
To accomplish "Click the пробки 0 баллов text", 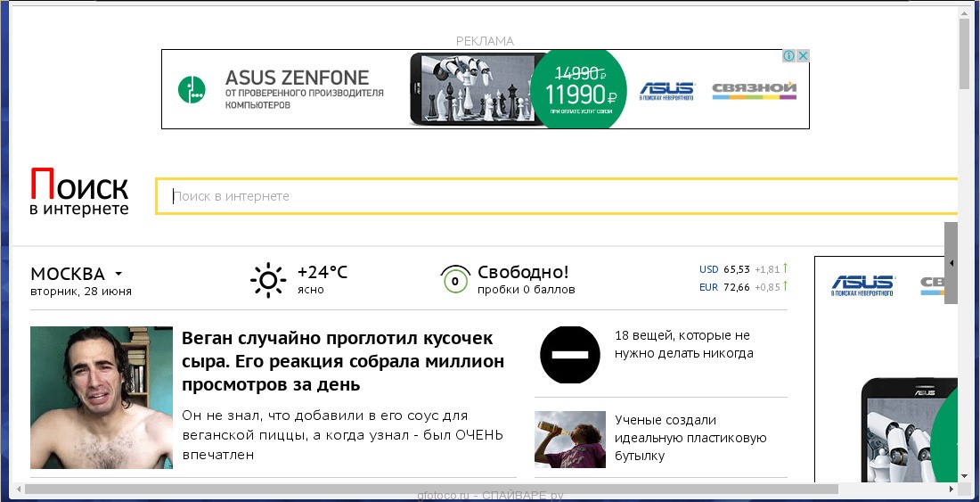I will click(x=527, y=290).
